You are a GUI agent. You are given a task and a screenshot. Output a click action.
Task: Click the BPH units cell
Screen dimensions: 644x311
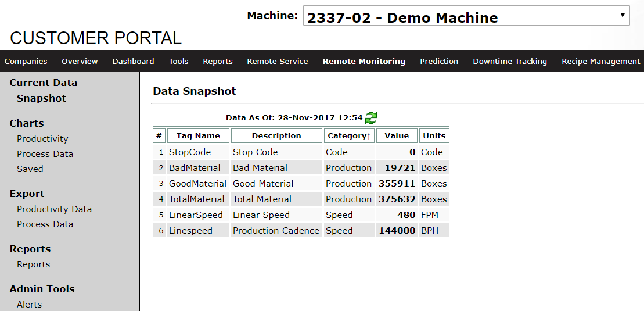tap(434, 230)
